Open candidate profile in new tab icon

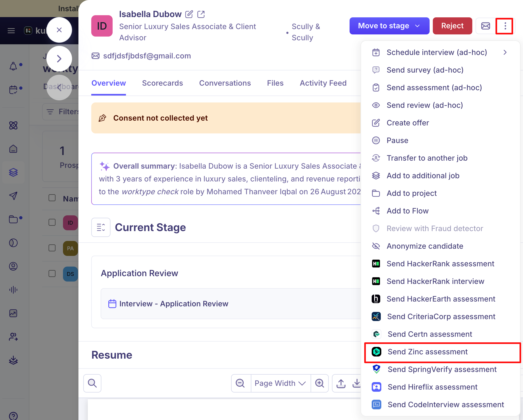[x=201, y=14]
